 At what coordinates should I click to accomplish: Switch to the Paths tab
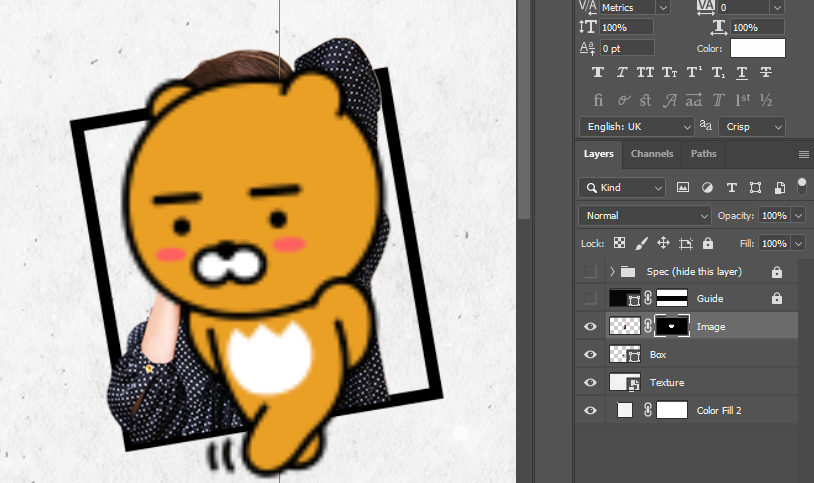click(703, 154)
